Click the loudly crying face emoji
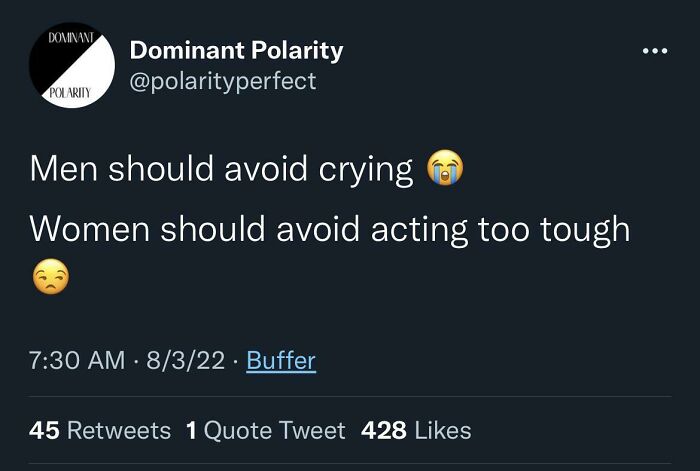 click(x=445, y=168)
